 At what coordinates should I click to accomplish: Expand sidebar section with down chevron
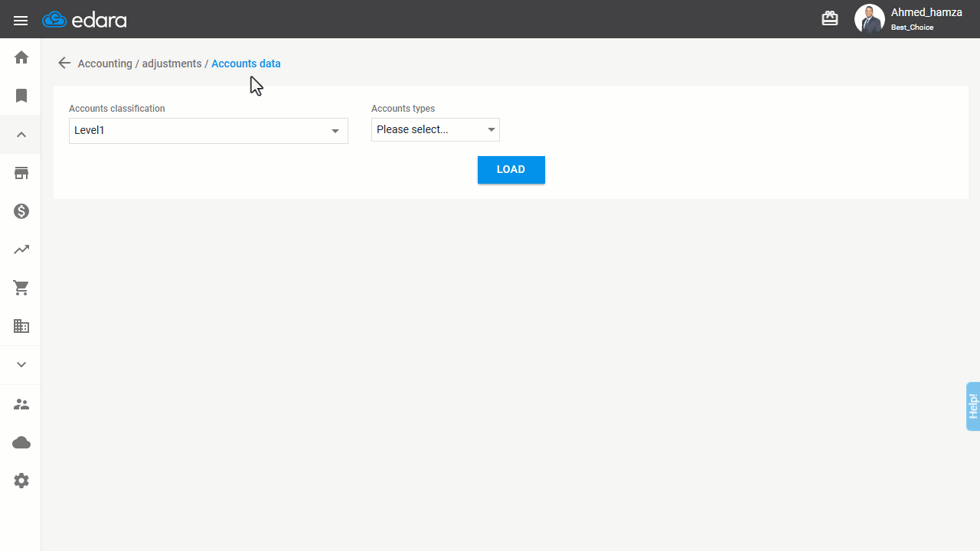(21, 365)
